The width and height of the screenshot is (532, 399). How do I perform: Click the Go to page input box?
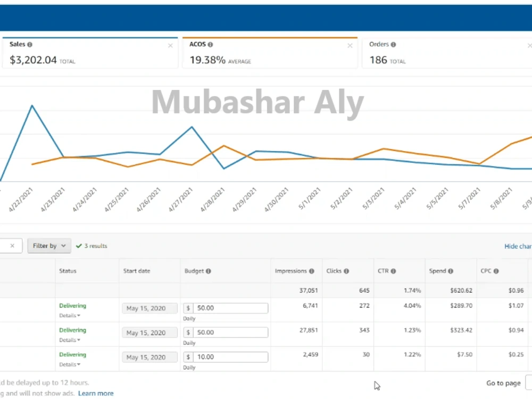click(x=529, y=383)
